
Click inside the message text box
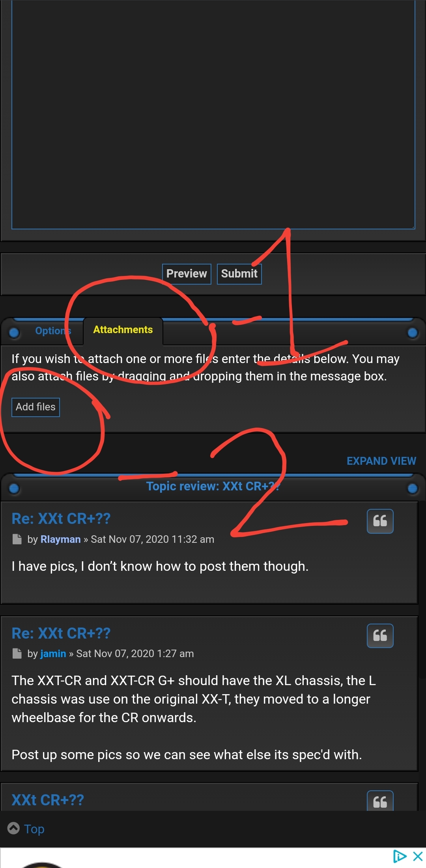pos(213,114)
